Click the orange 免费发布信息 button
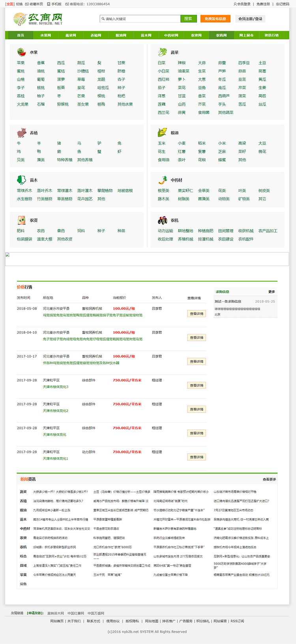The width and height of the screenshot is (296, 644). (x=215, y=19)
